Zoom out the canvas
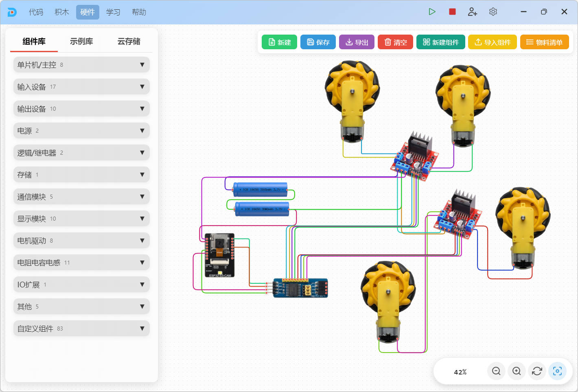 496,371
